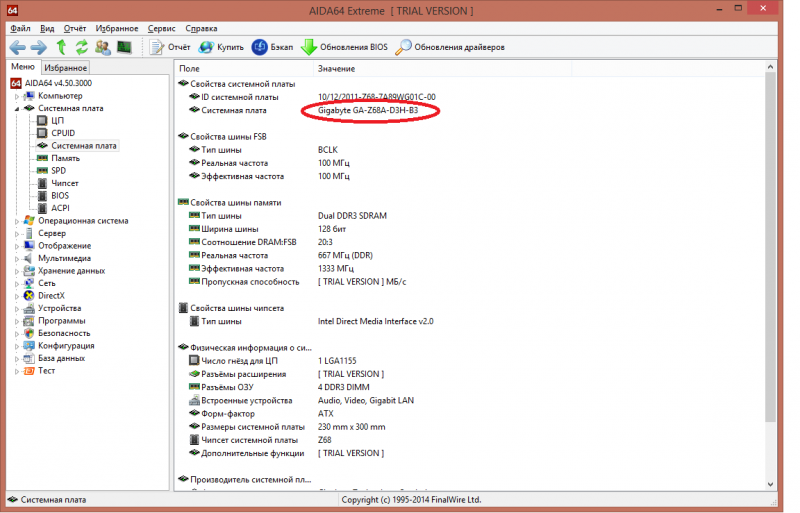This screenshot has height=513, width=800.
Task: Open Бэкап from the toolbar
Action: [272, 47]
